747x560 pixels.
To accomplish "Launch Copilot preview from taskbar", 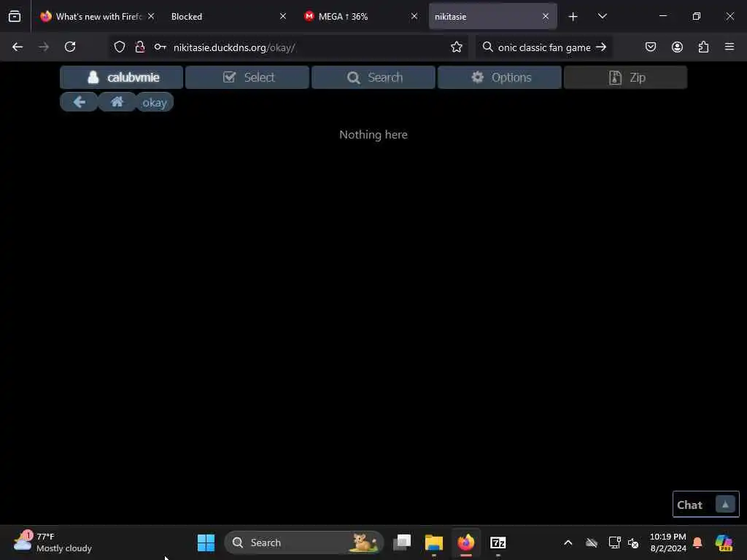I will click(x=724, y=542).
